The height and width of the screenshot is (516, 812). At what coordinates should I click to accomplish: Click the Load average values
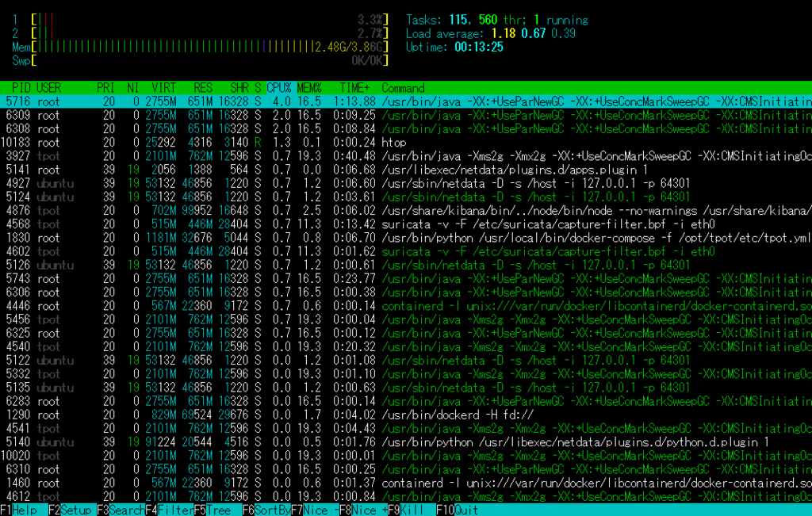tap(534, 33)
